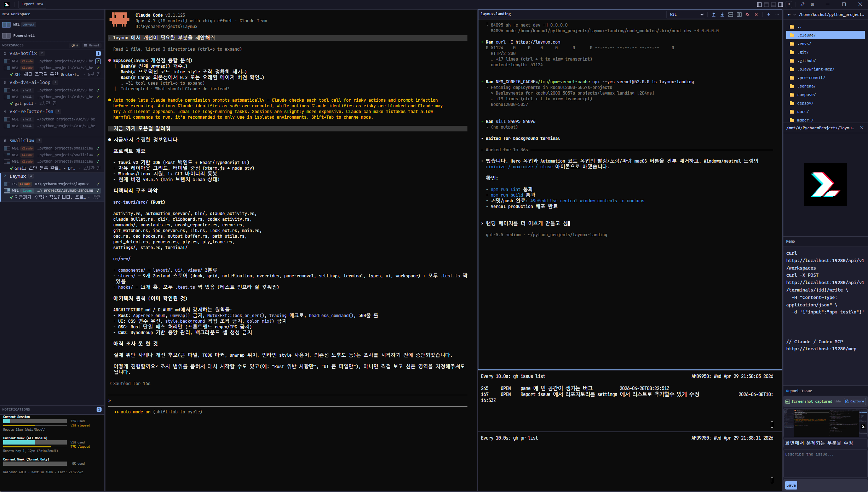Open the key icon in title bar
This screenshot has height=492, width=868.
(803, 5)
